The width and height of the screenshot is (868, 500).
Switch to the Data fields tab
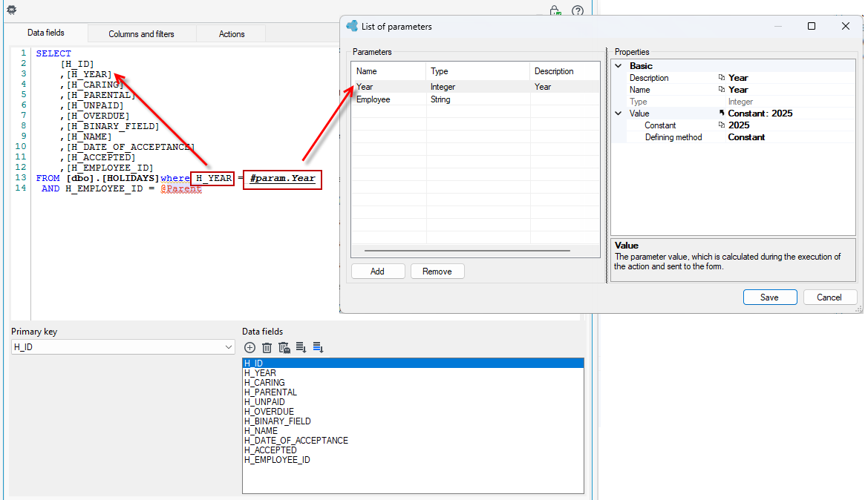pyautogui.click(x=46, y=33)
